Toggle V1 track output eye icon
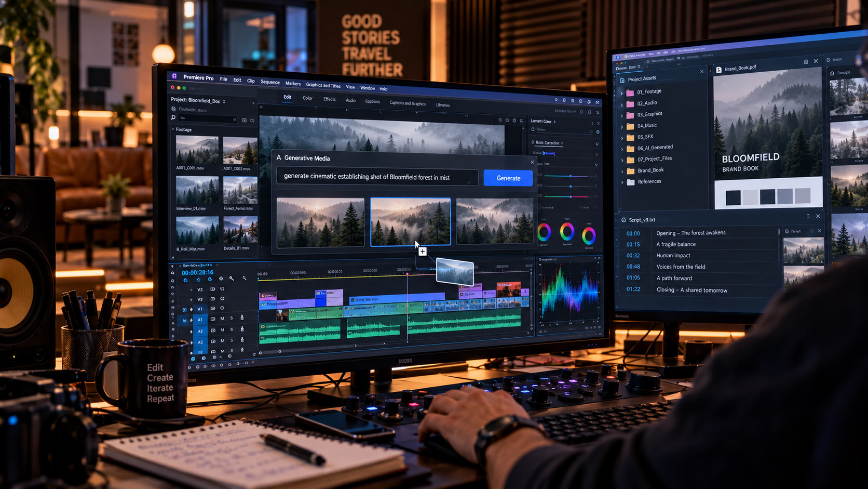The image size is (868, 489). click(222, 308)
